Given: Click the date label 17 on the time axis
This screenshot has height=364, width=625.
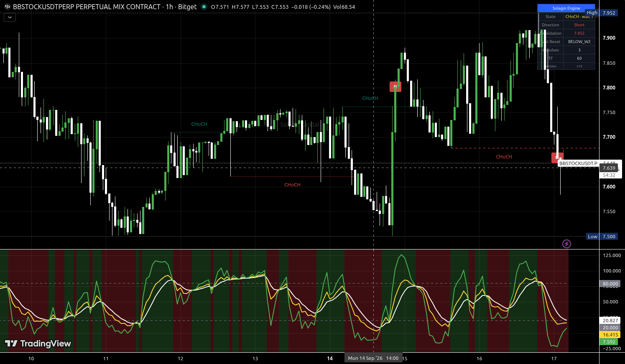Looking at the screenshot, I should point(554,359).
